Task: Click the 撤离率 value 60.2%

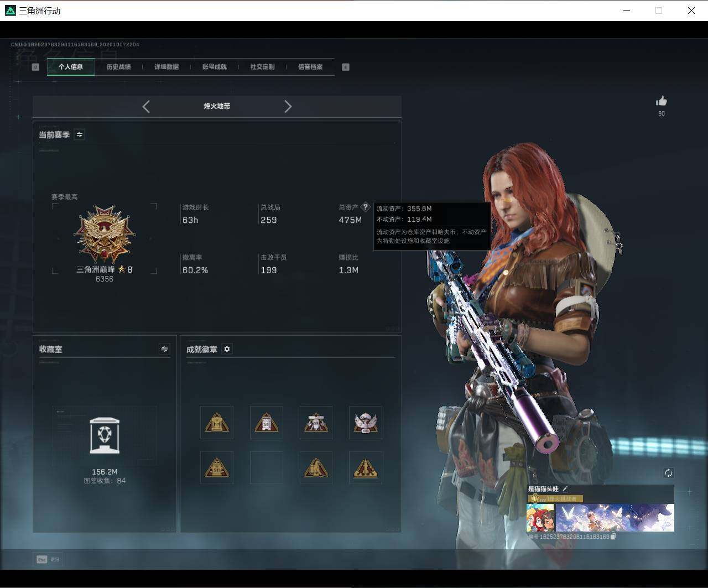Action: point(195,270)
